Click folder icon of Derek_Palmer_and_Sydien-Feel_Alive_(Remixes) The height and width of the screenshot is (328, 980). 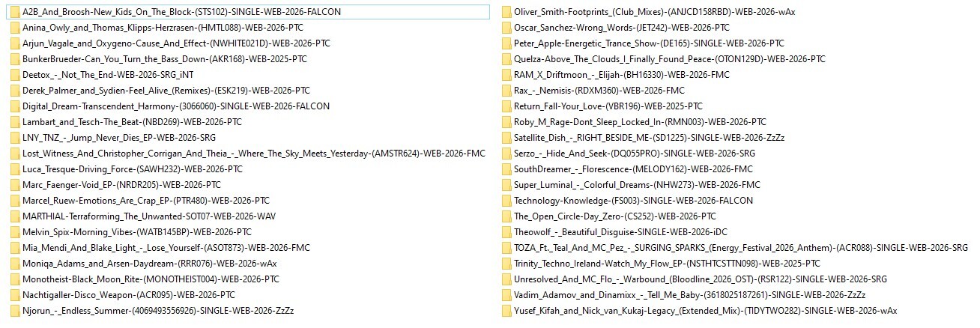tap(15, 91)
